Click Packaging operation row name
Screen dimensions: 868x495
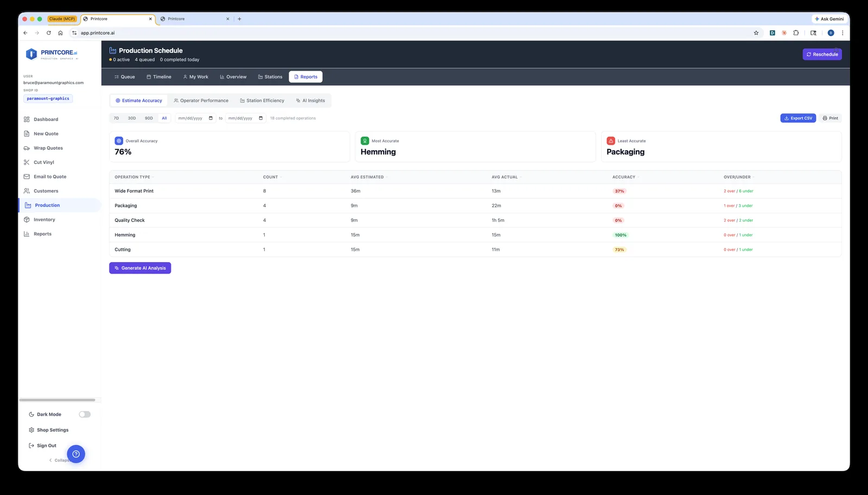coord(126,206)
